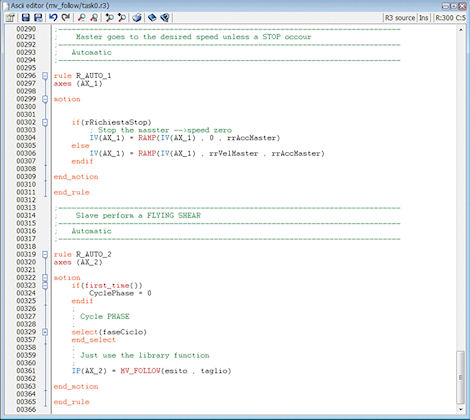The width and height of the screenshot is (470, 420).
Task: Click line number 00366
Action: (x=26, y=410)
